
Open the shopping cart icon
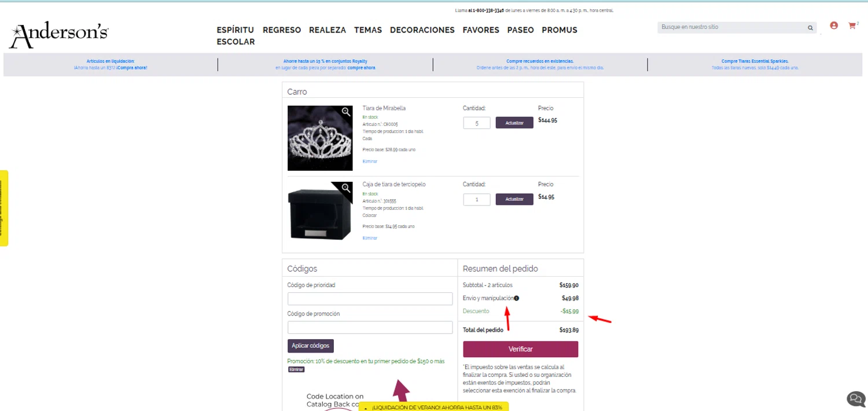[x=852, y=25]
